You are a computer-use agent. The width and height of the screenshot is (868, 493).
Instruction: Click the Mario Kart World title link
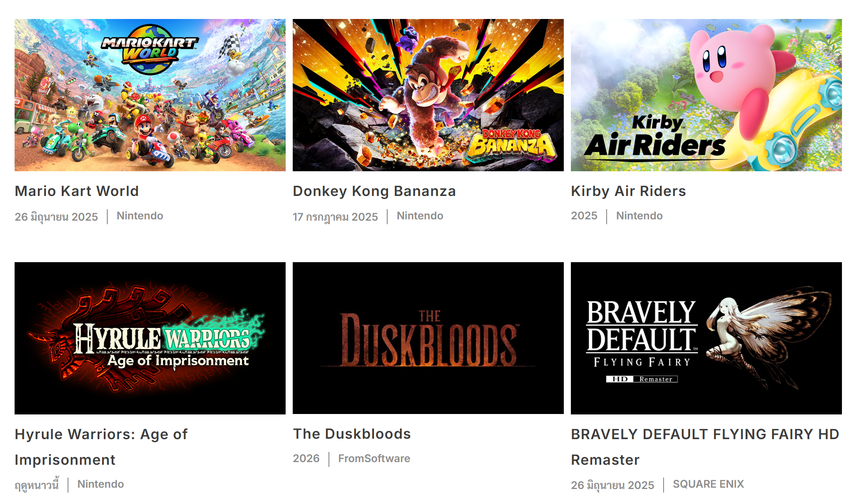click(77, 191)
